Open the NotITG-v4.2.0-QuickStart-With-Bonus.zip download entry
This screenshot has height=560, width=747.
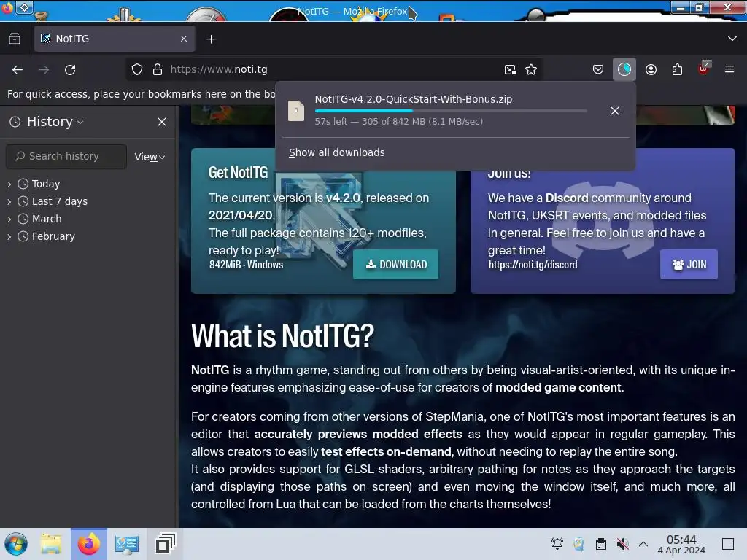coord(443,111)
